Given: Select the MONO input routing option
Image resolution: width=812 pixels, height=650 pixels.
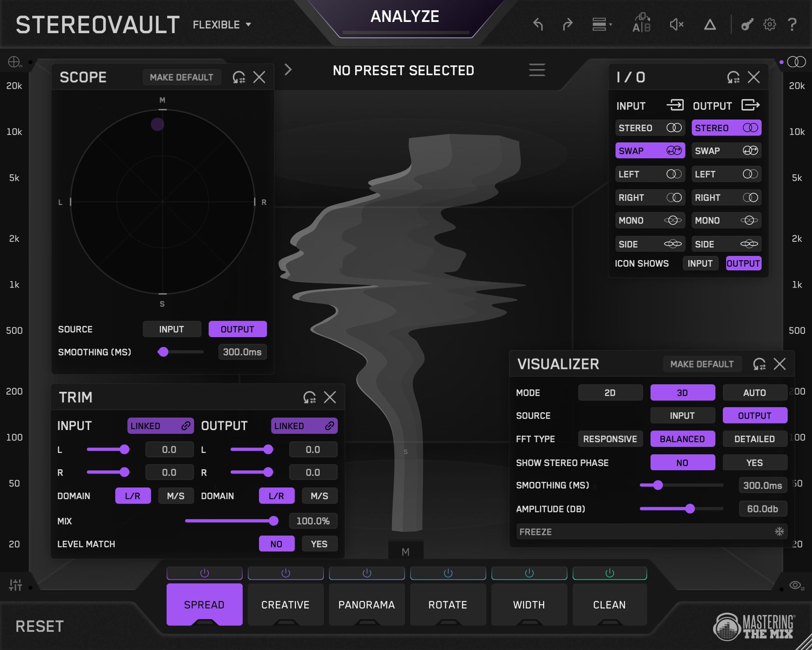Looking at the screenshot, I should (x=650, y=220).
